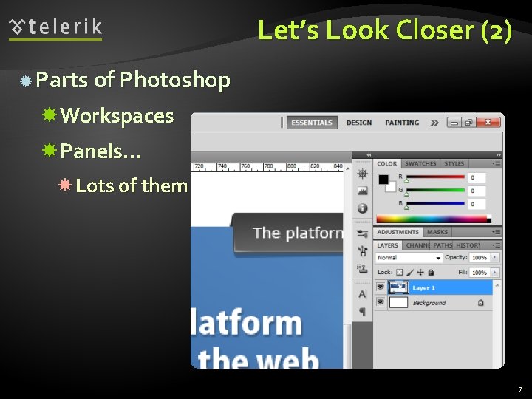Switch to the Paths tab

442,245
